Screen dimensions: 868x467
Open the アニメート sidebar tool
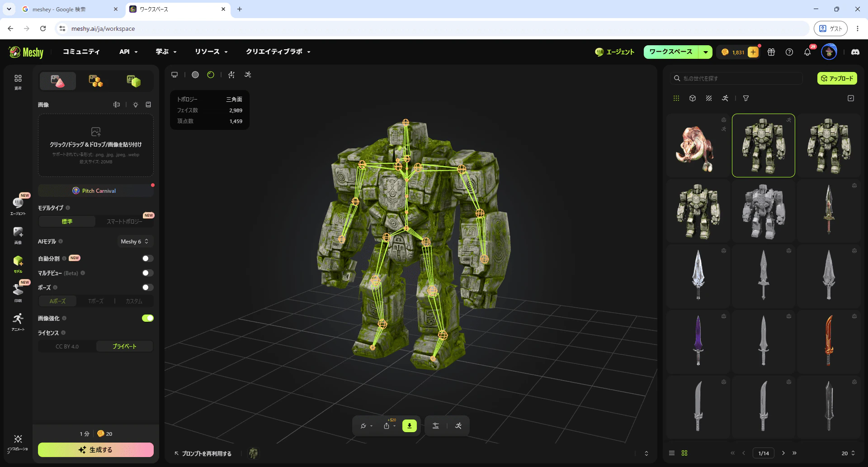(18, 322)
